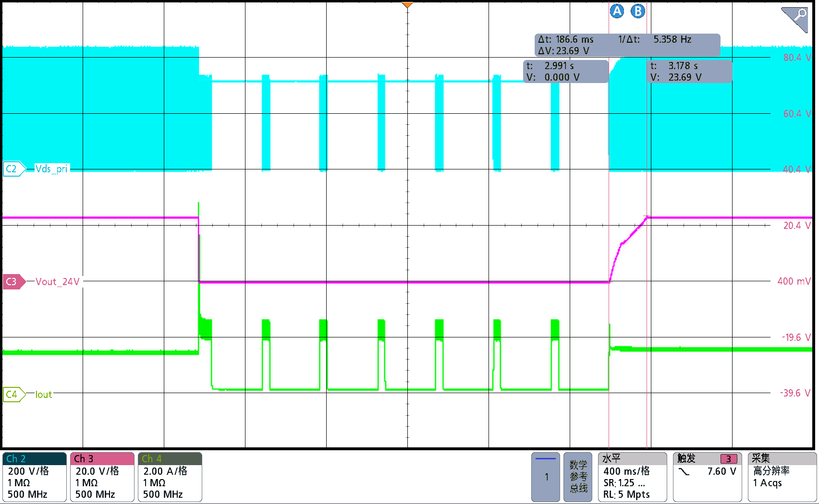Open the math reference bus button
The width and height of the screenshot is (819, 504).
pos(578,477)
